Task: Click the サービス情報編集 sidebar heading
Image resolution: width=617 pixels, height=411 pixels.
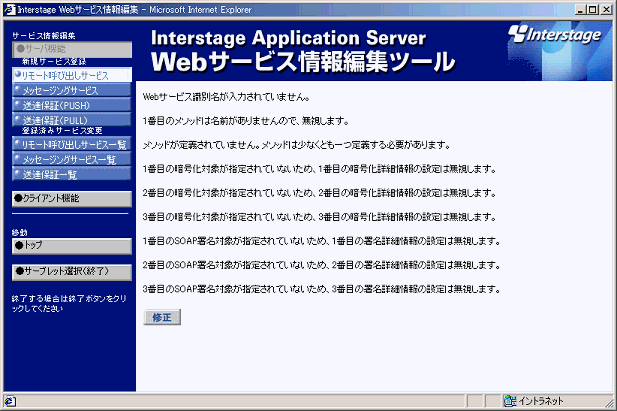Action: click(x=44, y=36)
